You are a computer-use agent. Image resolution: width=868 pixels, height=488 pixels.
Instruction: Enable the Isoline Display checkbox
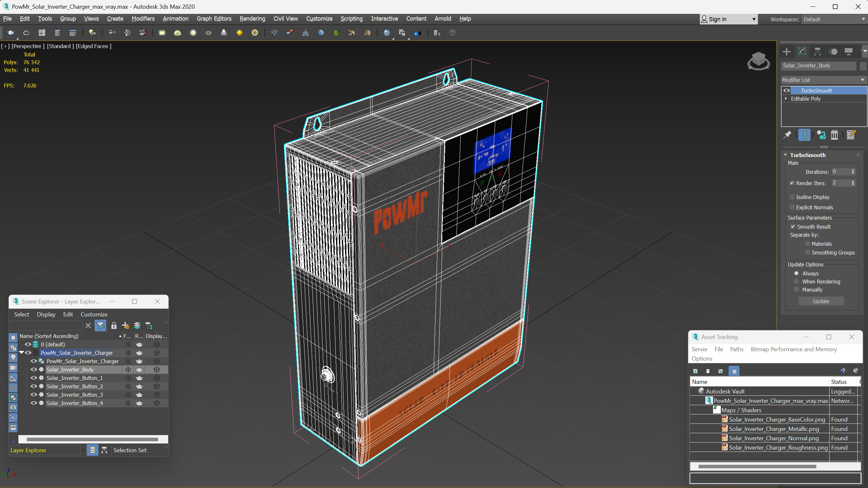click(792, 197)
